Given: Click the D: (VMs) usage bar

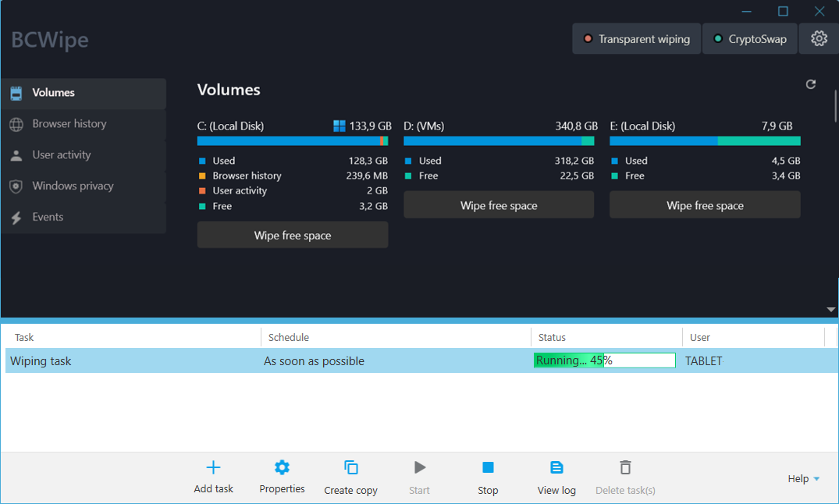Looking at the screenshot, I should point(499,140).
